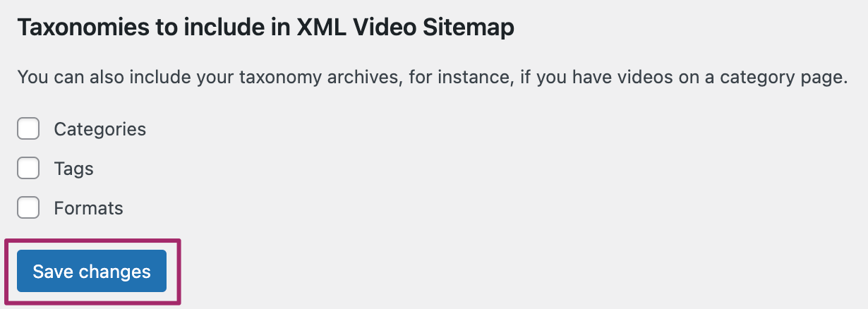Include Formats in the XML Video Sitemap
Image resolution: width=868 pixels, height=309 pixels.
click(28, 208)
